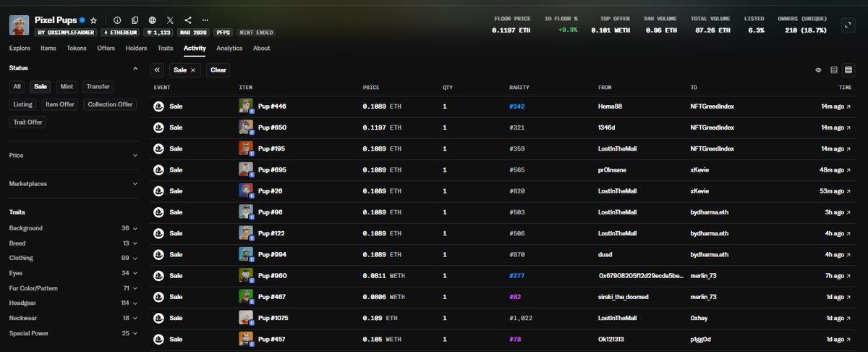Open buyer merlin_73 on Pup #960 row
The image size is (868, 352).
coord(704,276)
